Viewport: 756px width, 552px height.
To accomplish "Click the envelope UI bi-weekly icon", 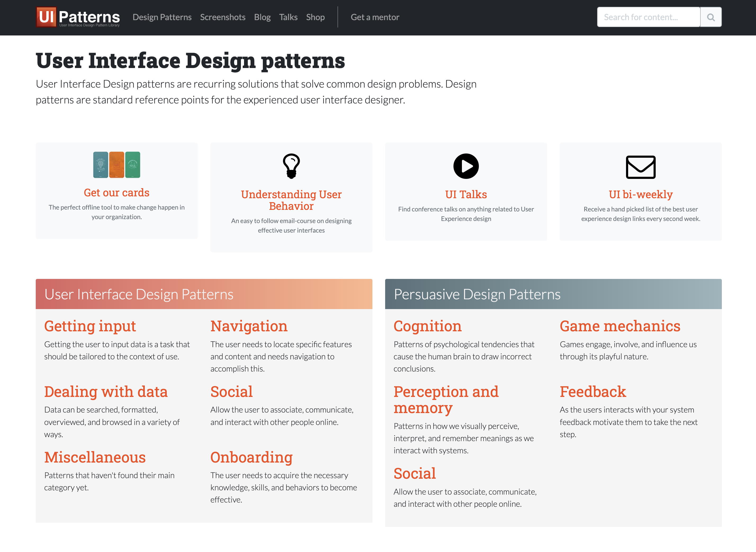I will click(x=640, y=165).
